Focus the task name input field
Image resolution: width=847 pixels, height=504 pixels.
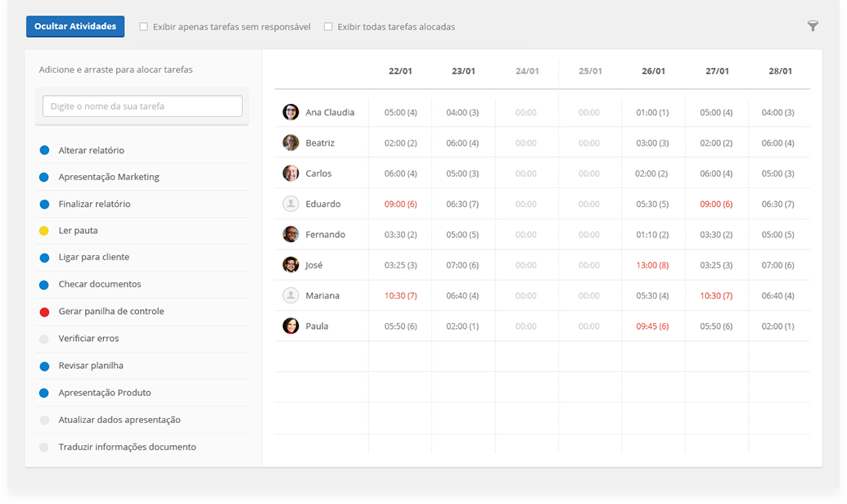coord(142,106)
